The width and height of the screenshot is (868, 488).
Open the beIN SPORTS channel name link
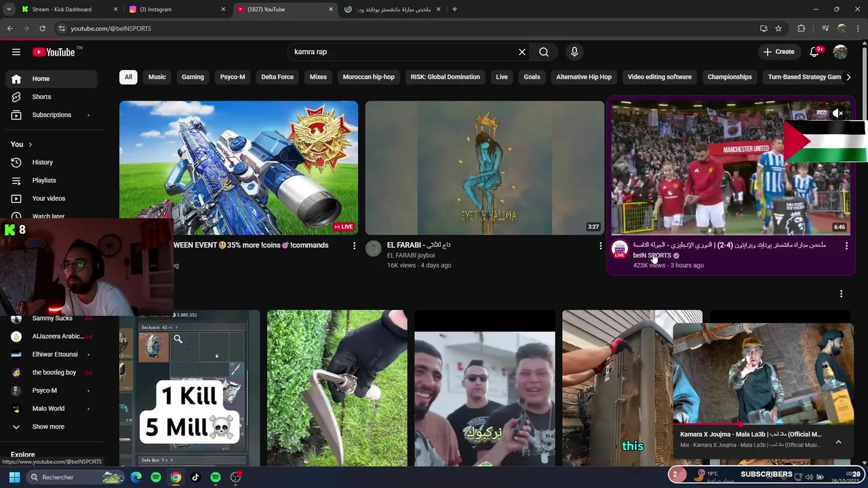[652, 256]
